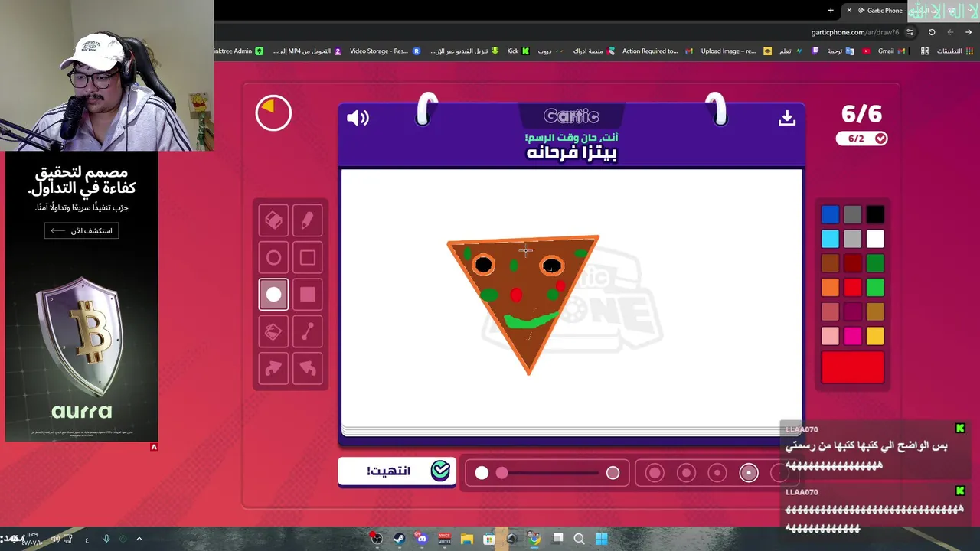Pick the bright red palette swatch
The image size is (980, 551).
[x=852, y=287]
